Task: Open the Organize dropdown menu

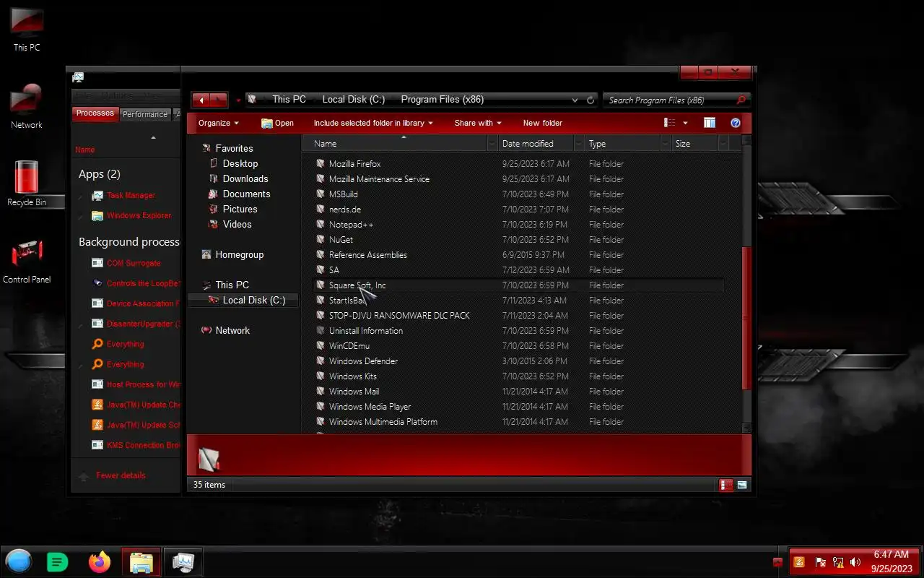Action: click(x=218, y=123)
